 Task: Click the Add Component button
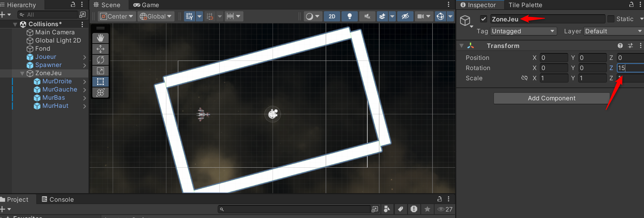tap(551, 98)
